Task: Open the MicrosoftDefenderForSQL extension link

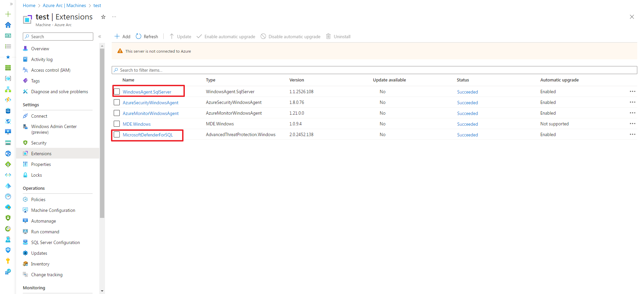Action: pyautogui.click(x=148, y=135)
